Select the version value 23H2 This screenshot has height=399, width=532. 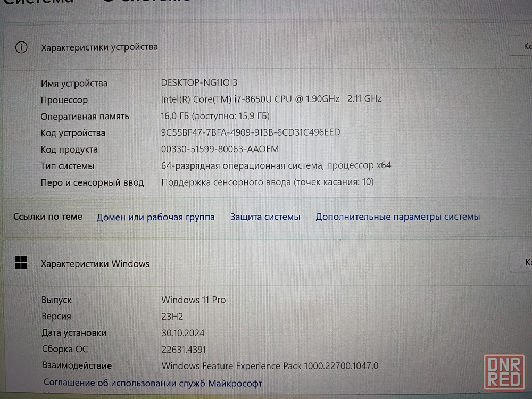click(x=172, y=317)
